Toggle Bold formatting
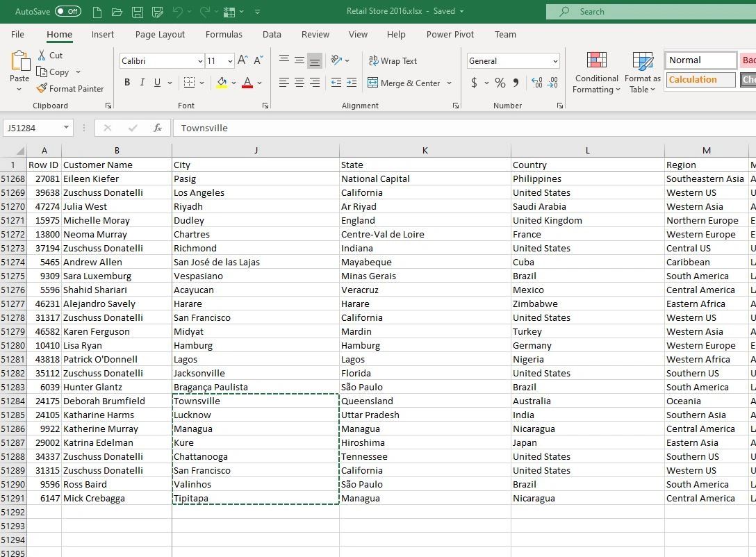Image resolution: width=756 pixels, height=557 pixels. pos(127,83)
